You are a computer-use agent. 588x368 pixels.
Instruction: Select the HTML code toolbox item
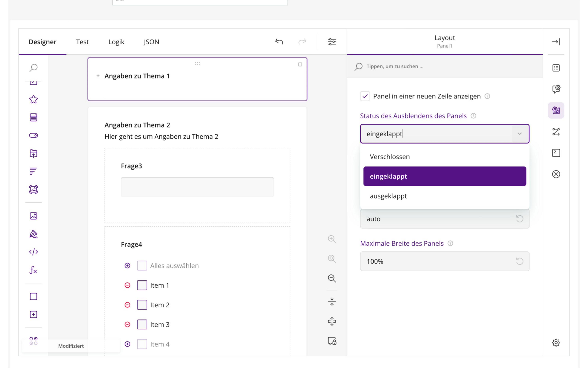(33, 252)
